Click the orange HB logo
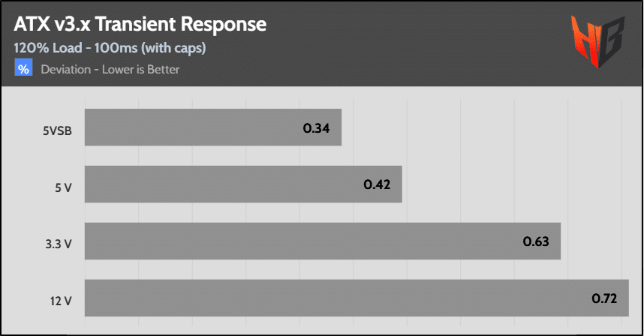The width and height of the screenshot is (644, 336). click(x=597, y=41)
